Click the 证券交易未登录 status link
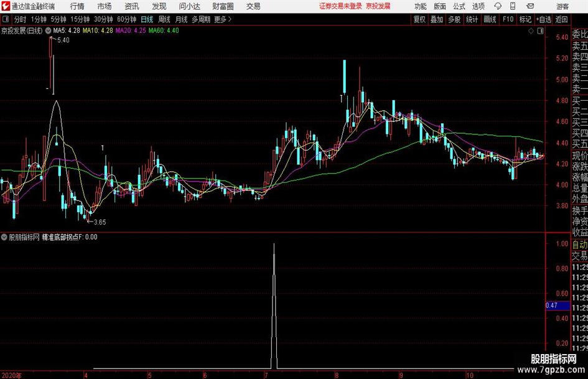The image size is (588, 379). pos(340,6)
